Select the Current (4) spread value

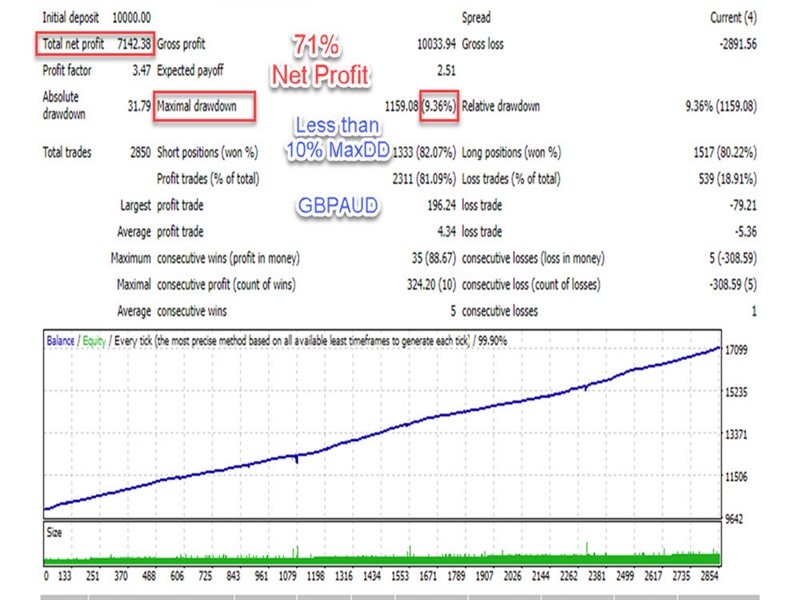[734, 18]
